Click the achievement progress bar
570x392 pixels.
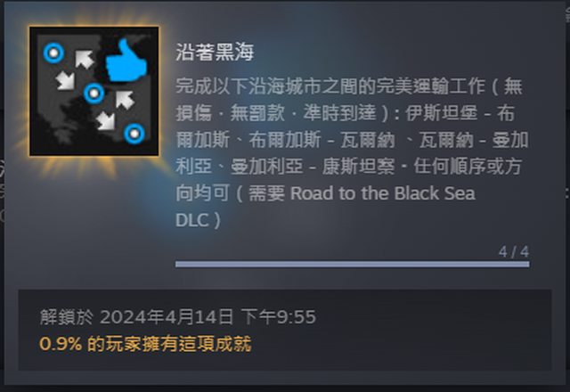(353, 264)
